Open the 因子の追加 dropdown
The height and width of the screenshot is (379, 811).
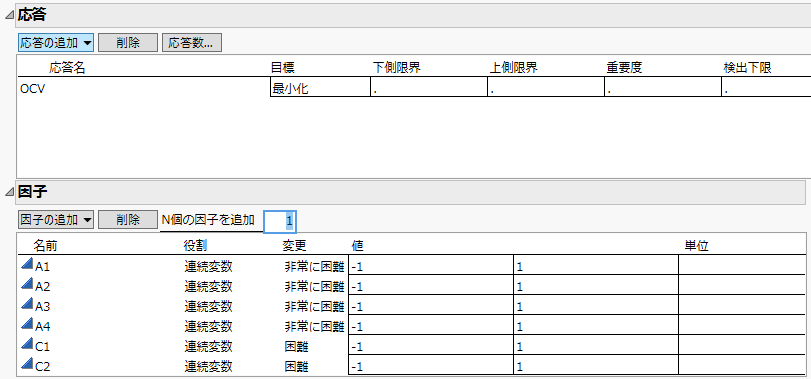(x=56, y=220)
